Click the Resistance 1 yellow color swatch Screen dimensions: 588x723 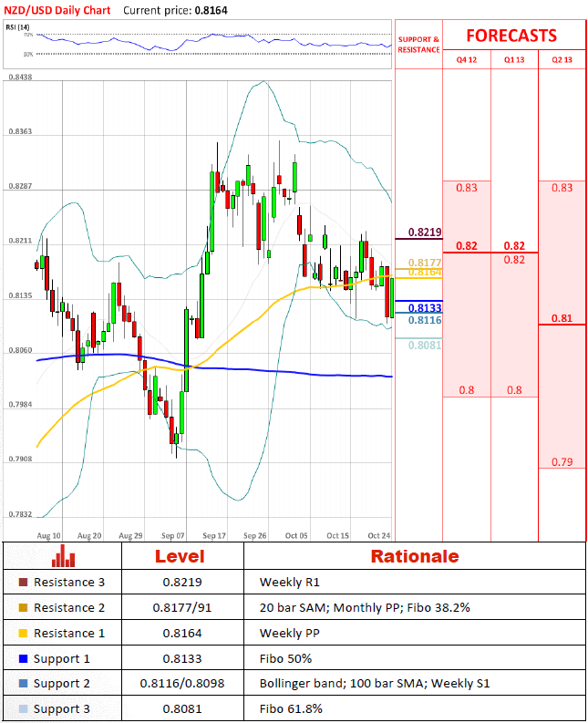pos(22,634)
